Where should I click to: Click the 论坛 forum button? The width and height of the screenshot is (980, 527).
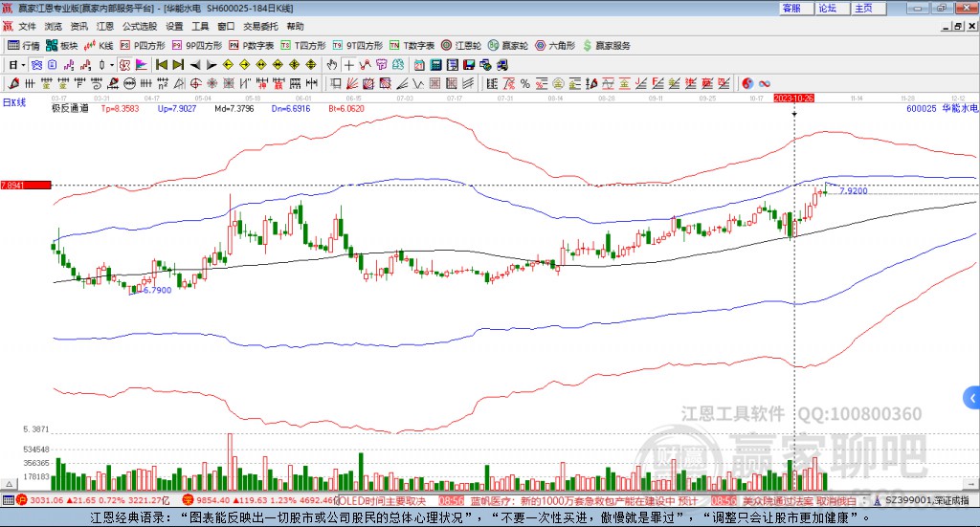[x=832, y=8]
